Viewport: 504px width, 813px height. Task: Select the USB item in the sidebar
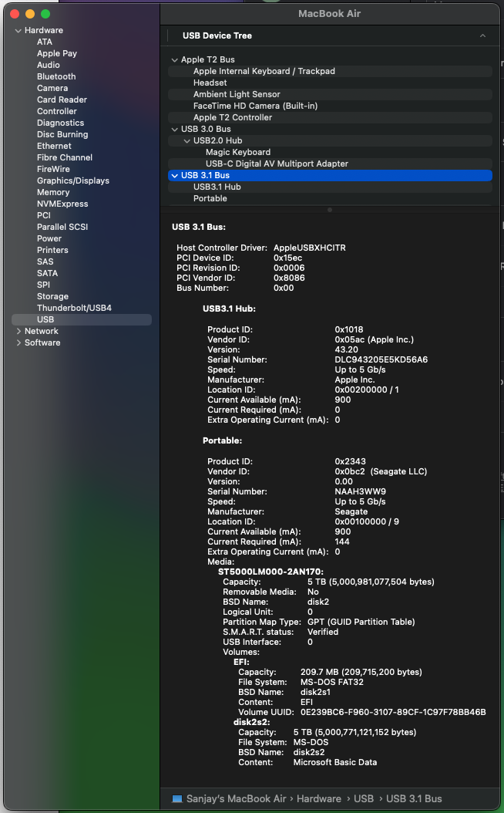coord(82,320)
